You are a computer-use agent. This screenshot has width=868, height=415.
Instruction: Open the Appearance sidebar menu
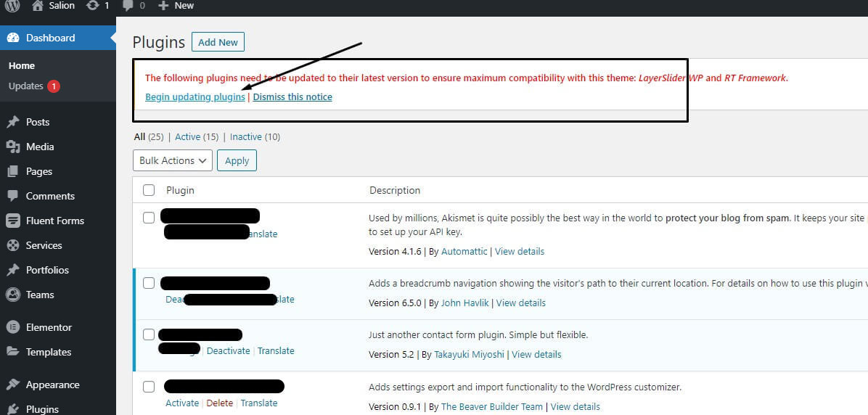pyautogui.click(x=52, y=385)
